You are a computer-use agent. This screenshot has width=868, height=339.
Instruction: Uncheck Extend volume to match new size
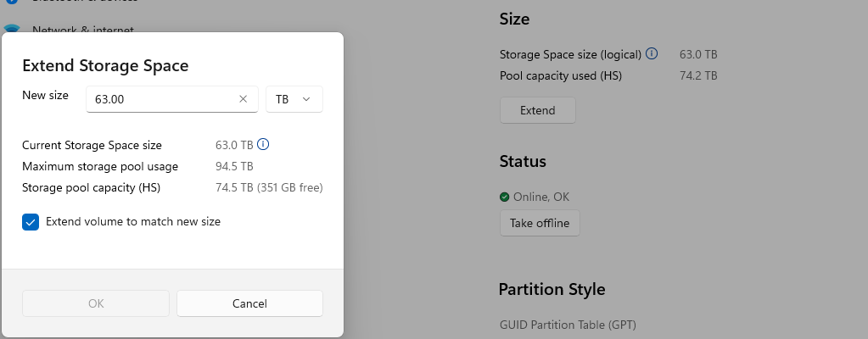[31, 222]
